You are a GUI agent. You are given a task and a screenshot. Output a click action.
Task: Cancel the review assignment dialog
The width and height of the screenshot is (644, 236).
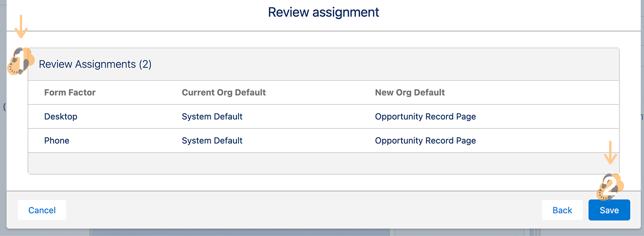click(x=42, y=210)
